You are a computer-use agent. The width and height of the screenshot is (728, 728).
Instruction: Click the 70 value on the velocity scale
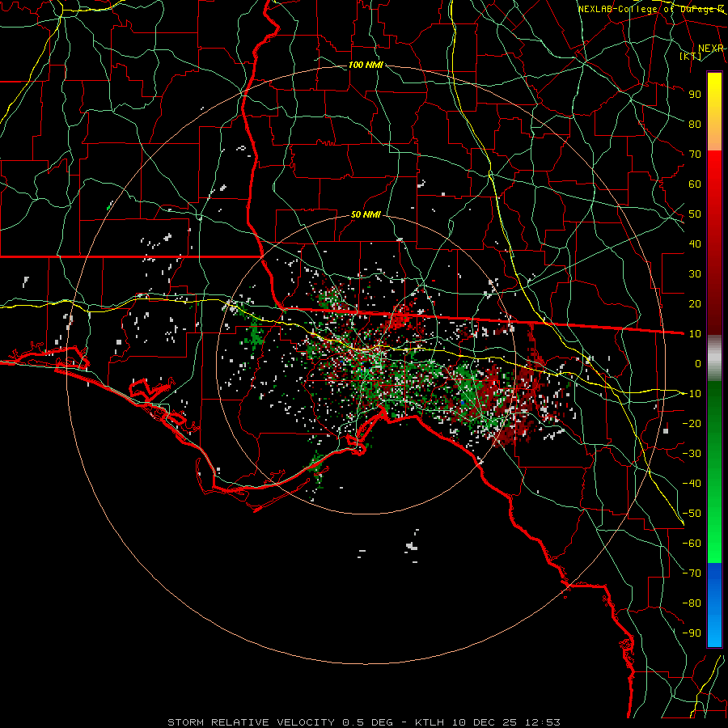coord(695,154)
